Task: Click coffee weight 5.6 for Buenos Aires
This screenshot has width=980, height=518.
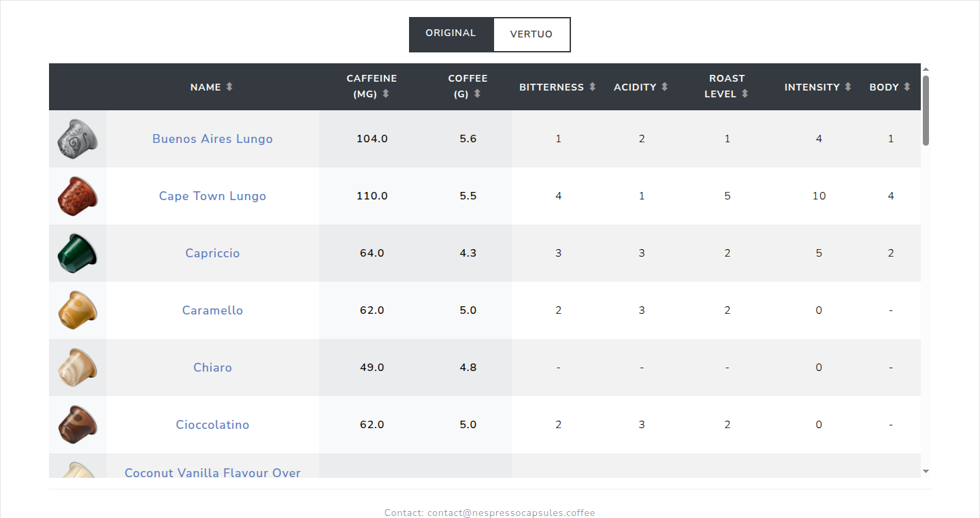Action: coord(468,139)
